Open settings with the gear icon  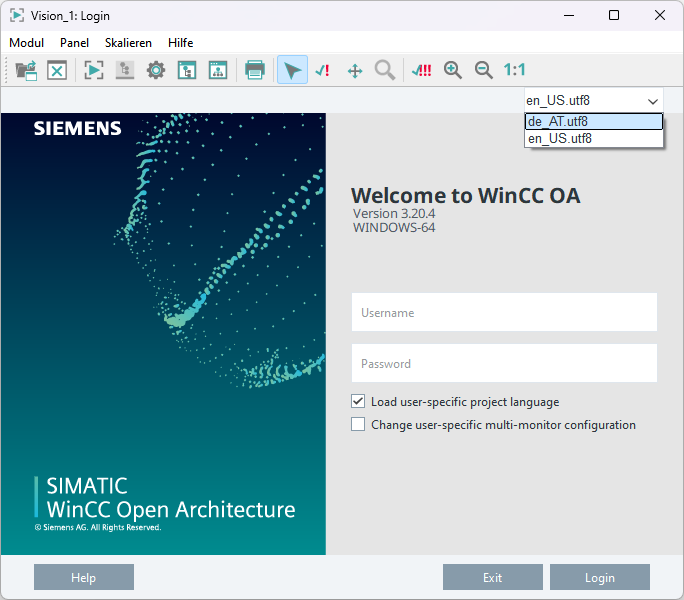coord(156,70)
